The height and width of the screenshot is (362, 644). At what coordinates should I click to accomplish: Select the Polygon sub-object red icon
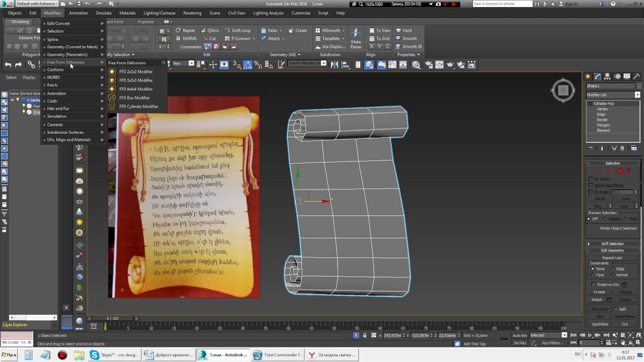(620, 171)
